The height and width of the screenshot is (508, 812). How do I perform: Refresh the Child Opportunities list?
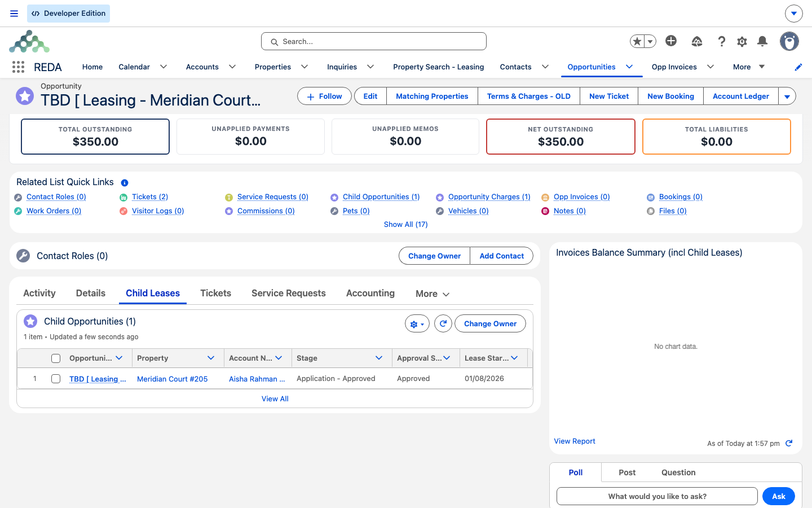[443, 323]
